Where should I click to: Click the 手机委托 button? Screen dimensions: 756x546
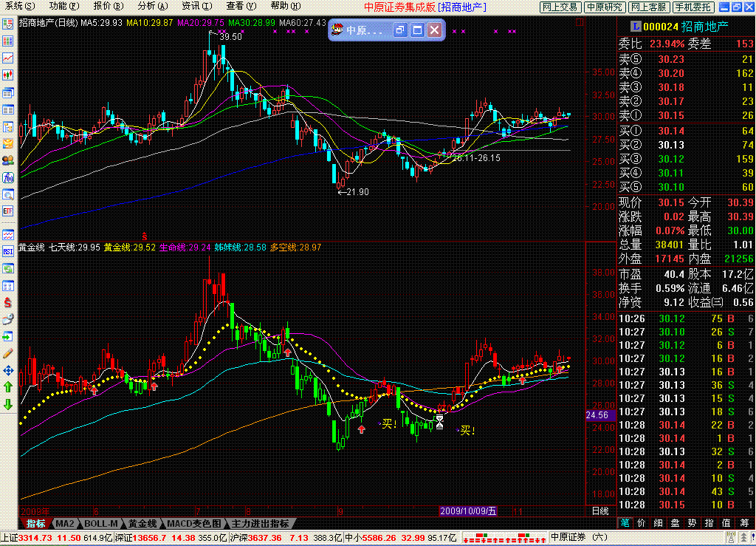[693, 7]
